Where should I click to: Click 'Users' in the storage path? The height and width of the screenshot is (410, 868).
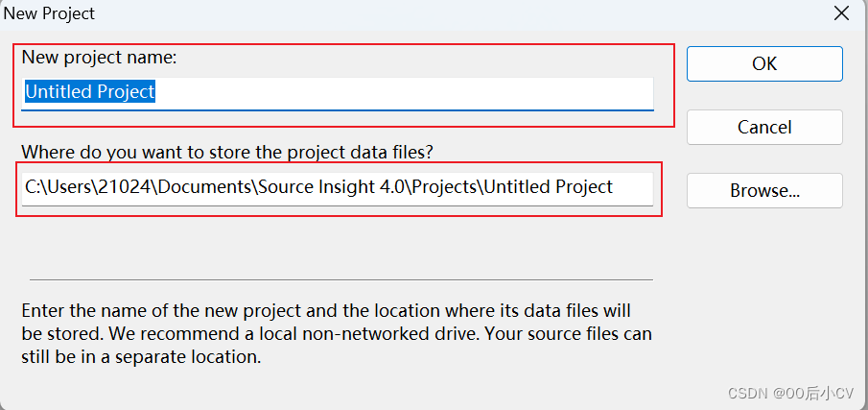[70, 187]
